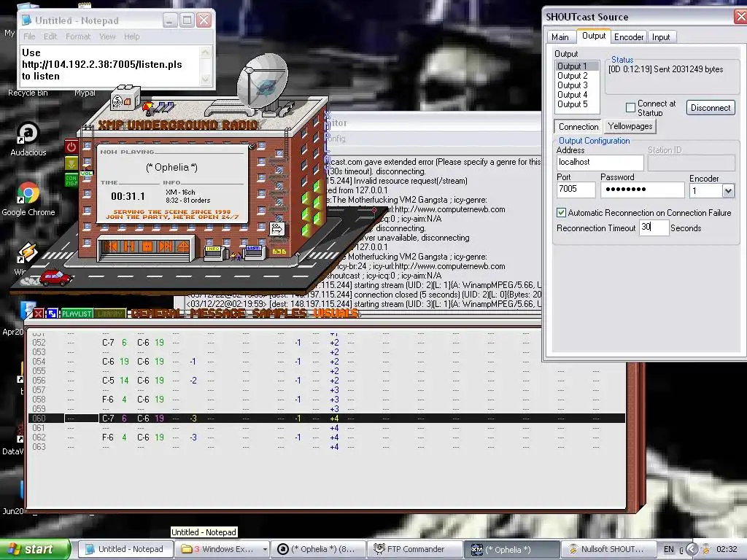Switch to the LIBRARY button in XMPlay panel
Screen dimensions: 747x560
tap(110, 314)
